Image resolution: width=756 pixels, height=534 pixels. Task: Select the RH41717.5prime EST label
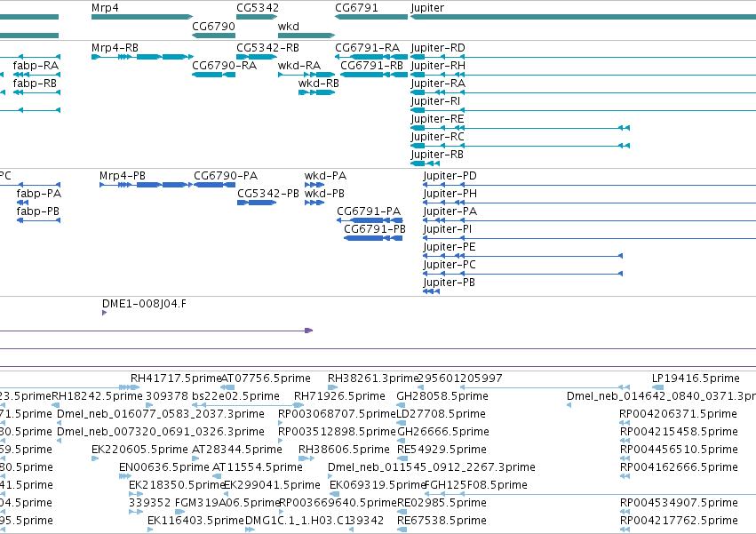click(x=176, y=379)
